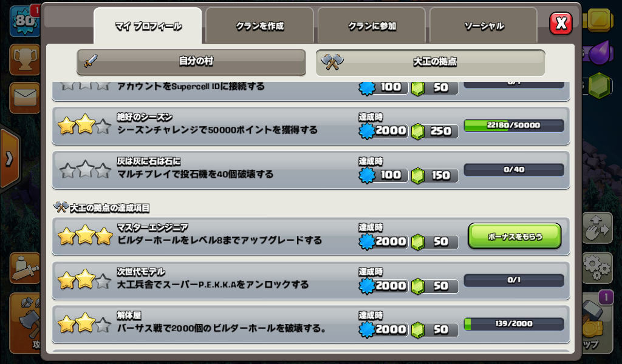Screen dimensions: 622x364
Task: Open the trophy leaderboard icon
Action: tap(25, 60)
